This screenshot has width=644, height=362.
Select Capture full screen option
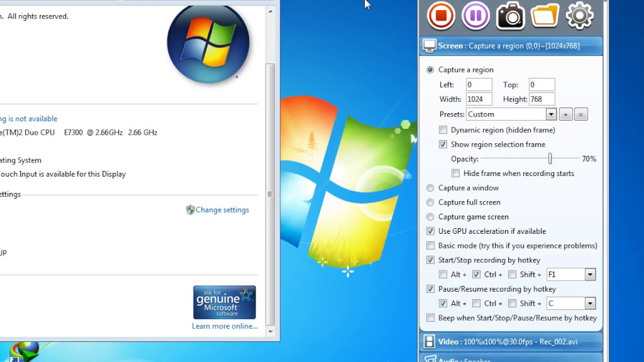coord(430,203)
